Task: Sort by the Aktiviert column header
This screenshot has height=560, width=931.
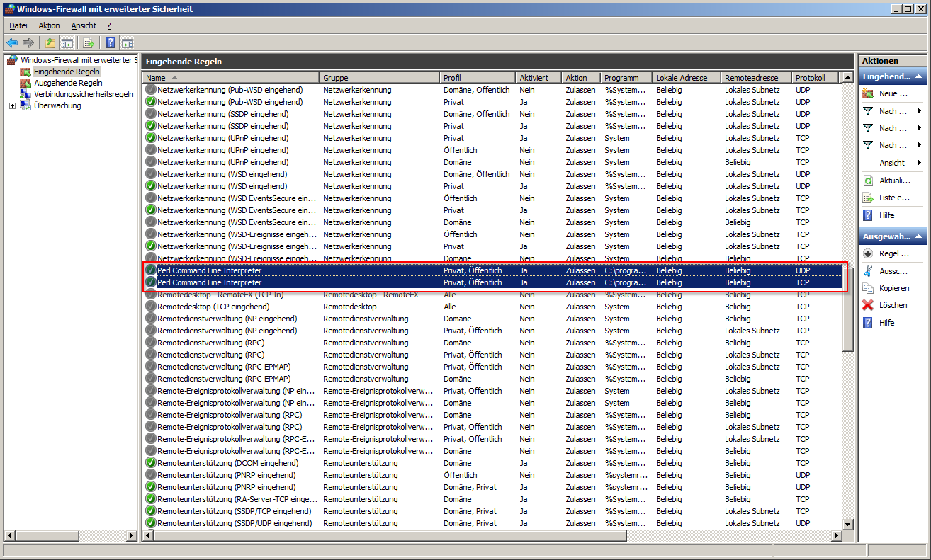Action: (x=538, y=78)
